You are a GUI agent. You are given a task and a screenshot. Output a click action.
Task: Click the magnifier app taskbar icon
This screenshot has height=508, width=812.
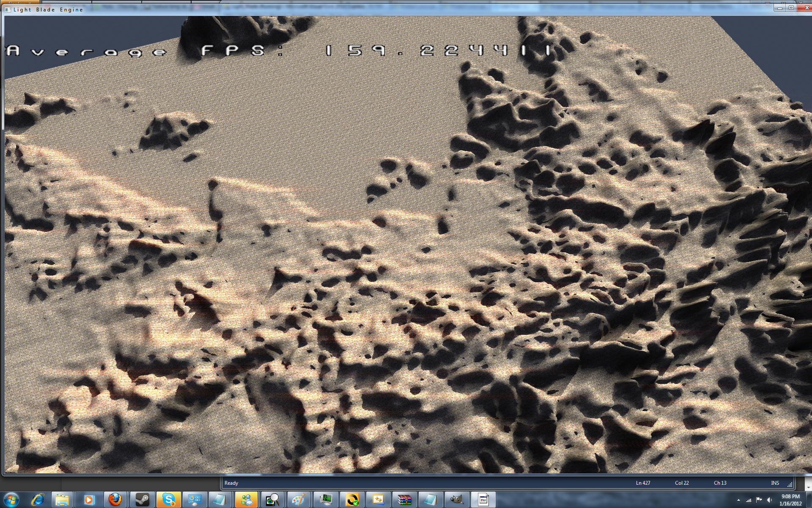(273, 500)
